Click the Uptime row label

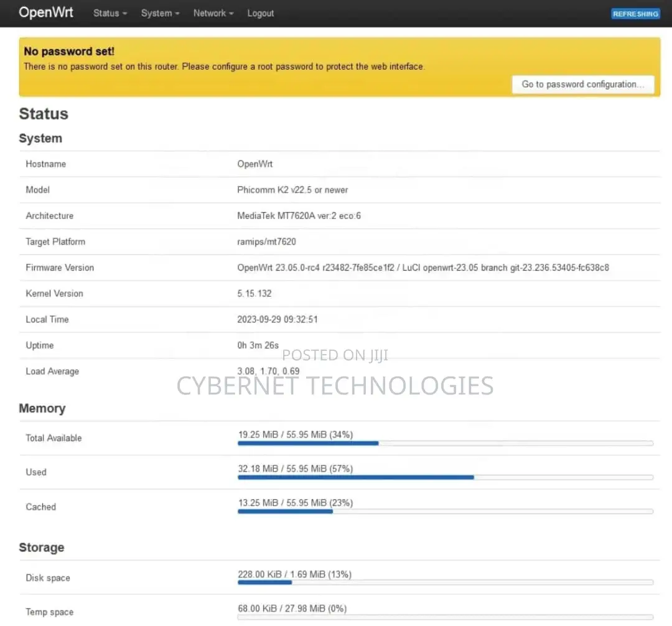pyautogui.click(x=40, y=345)
